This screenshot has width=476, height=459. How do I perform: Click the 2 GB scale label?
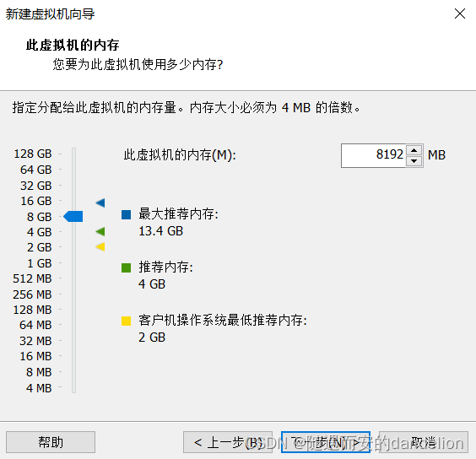point(39,247)
